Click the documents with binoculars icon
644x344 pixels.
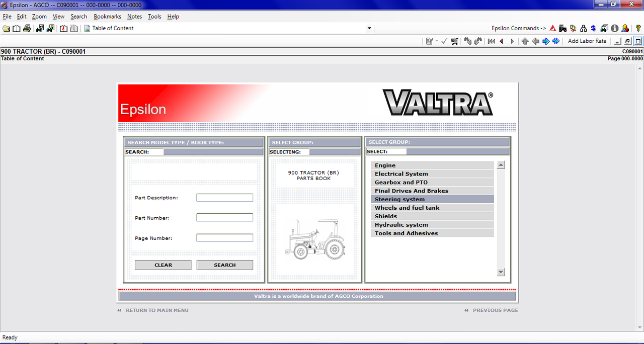(604, 28)
